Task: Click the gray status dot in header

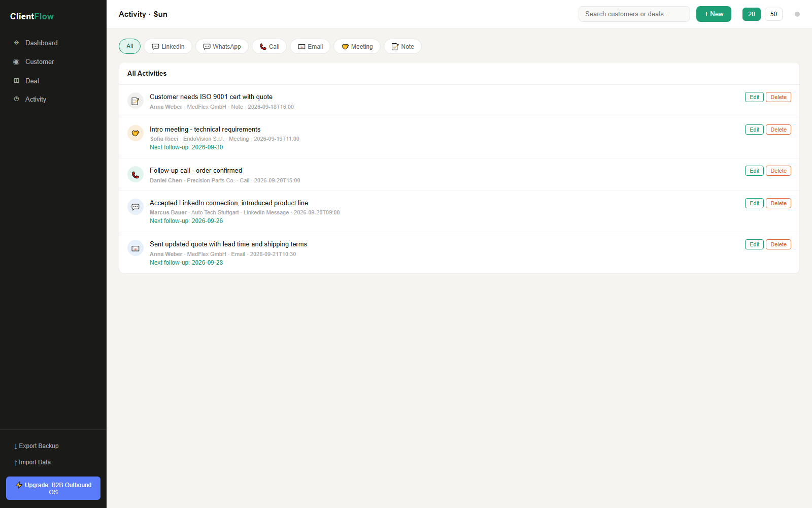Action: pos(797,14)
